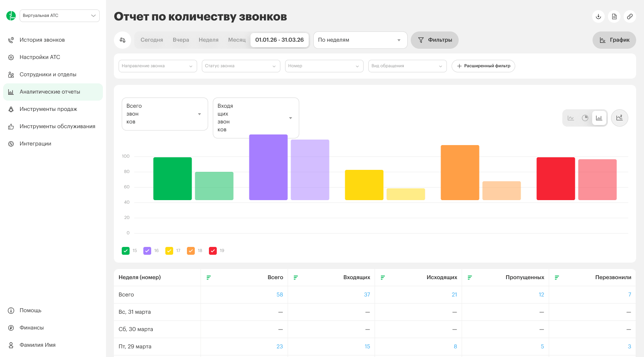Click the График button
Screen dimensions: 644x357
coord(614,40)
